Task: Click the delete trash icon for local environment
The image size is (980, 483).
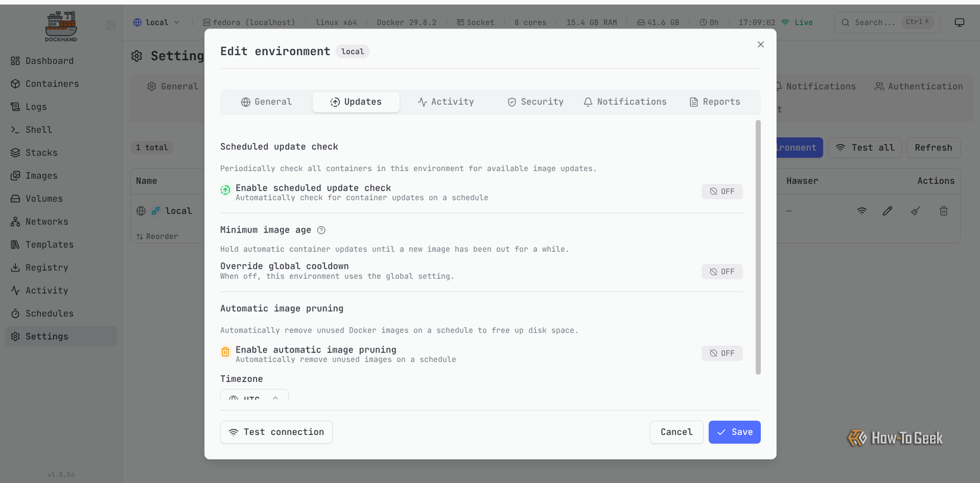Action: tap(943, 211)
